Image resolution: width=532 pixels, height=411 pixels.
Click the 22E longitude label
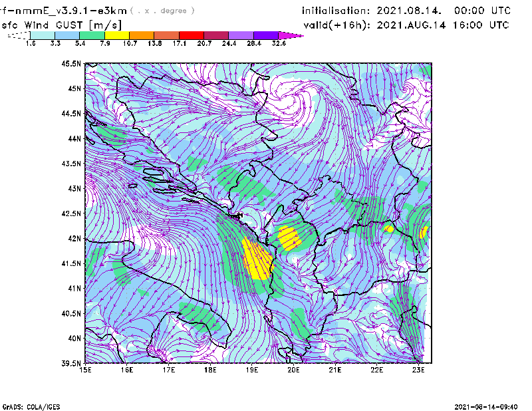point(376,370)
